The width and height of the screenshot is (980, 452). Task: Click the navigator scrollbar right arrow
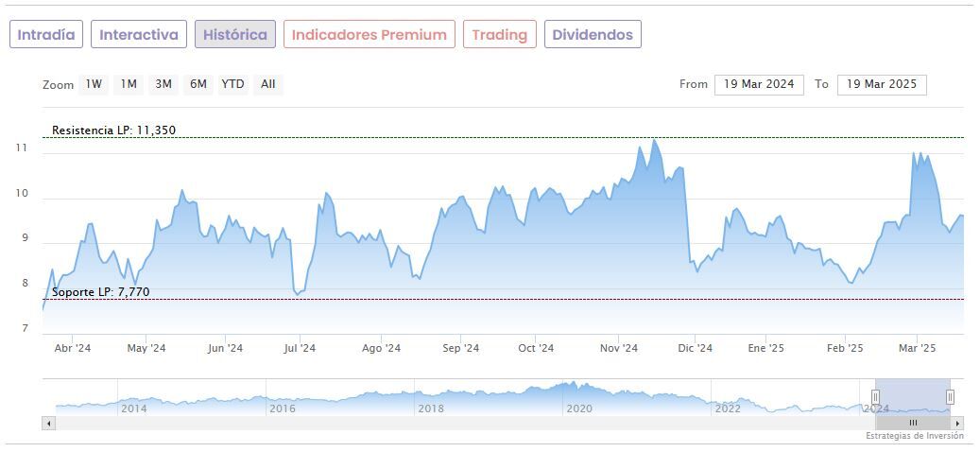[957, 423]
